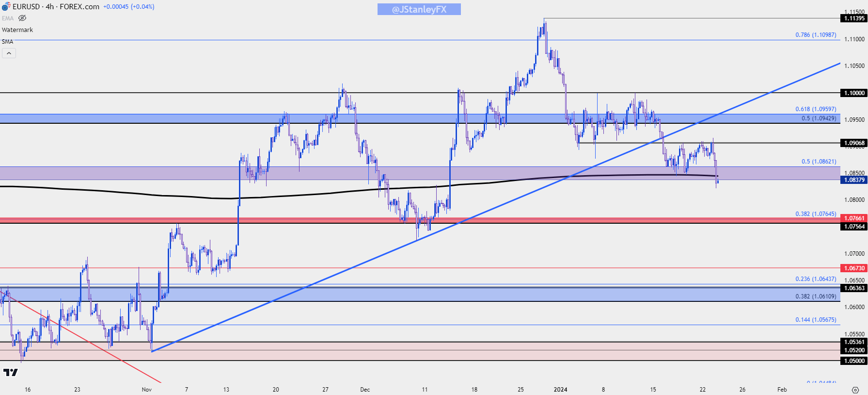Image resolution: width=868 pixels, height=395 pixels.
Task: Collapse the indicator legend with chevron
Action: 9,53
